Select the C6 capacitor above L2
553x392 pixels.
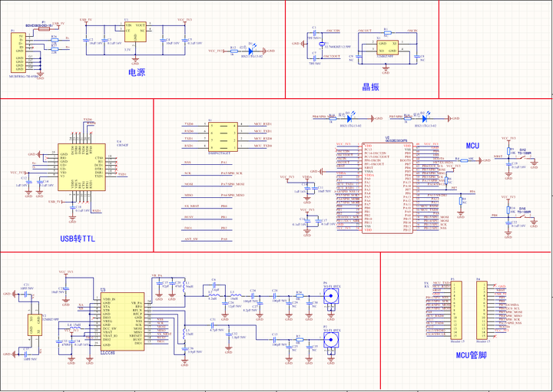(214, 284)
